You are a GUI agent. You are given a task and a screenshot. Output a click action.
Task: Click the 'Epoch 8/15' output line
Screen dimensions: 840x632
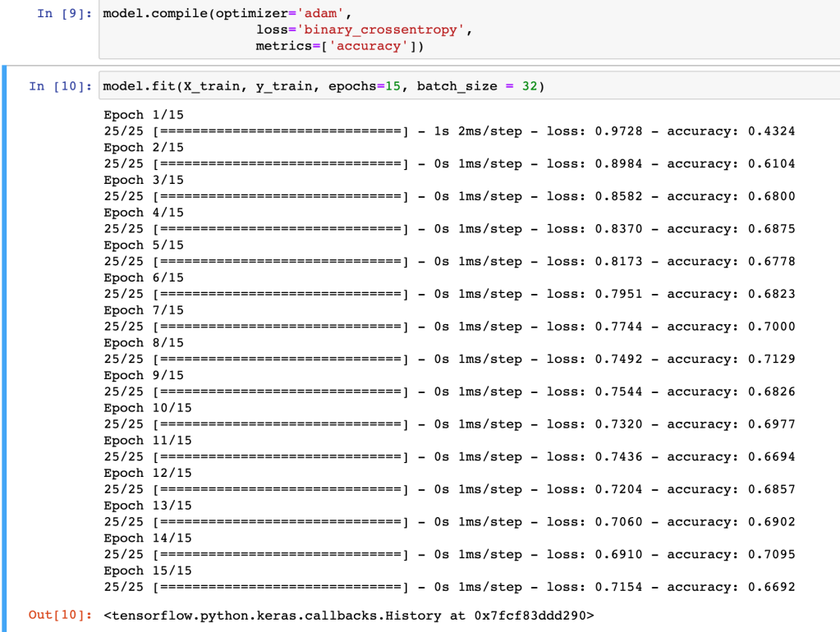[x=144, y=343]
